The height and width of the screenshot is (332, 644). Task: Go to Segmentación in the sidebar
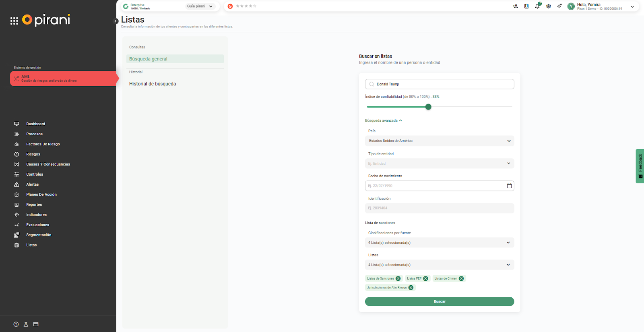tap(39, 235)
